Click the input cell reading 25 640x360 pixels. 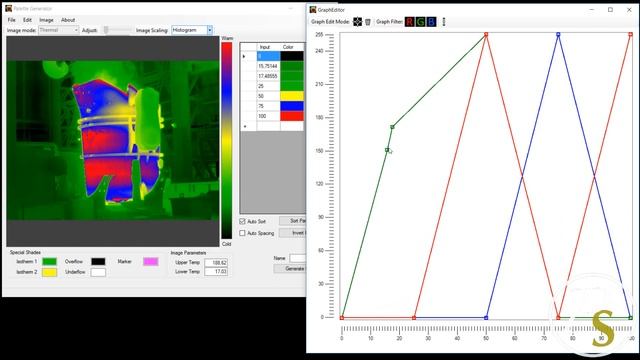point(268,86)
